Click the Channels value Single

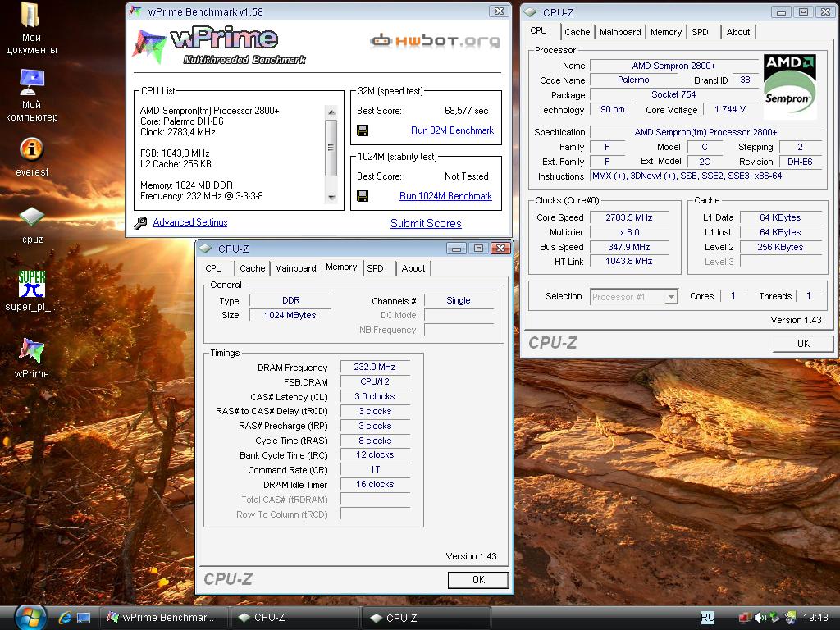pyautogui.click(x=459, y=300)
